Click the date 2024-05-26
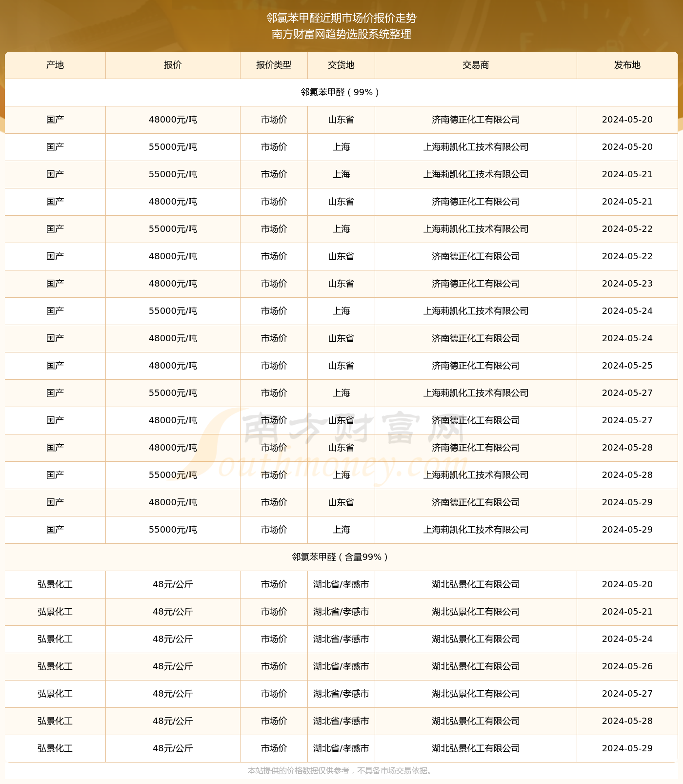 click(627, 666)
